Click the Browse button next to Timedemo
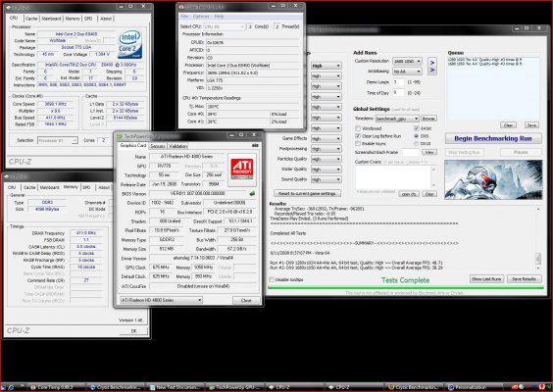The image size is (553, 392). (x=428, y=119)
